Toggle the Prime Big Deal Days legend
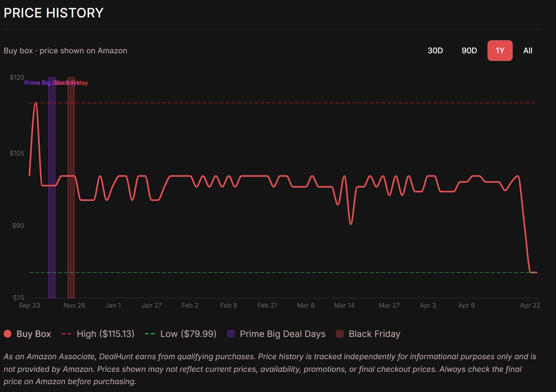 click(276, 334)
